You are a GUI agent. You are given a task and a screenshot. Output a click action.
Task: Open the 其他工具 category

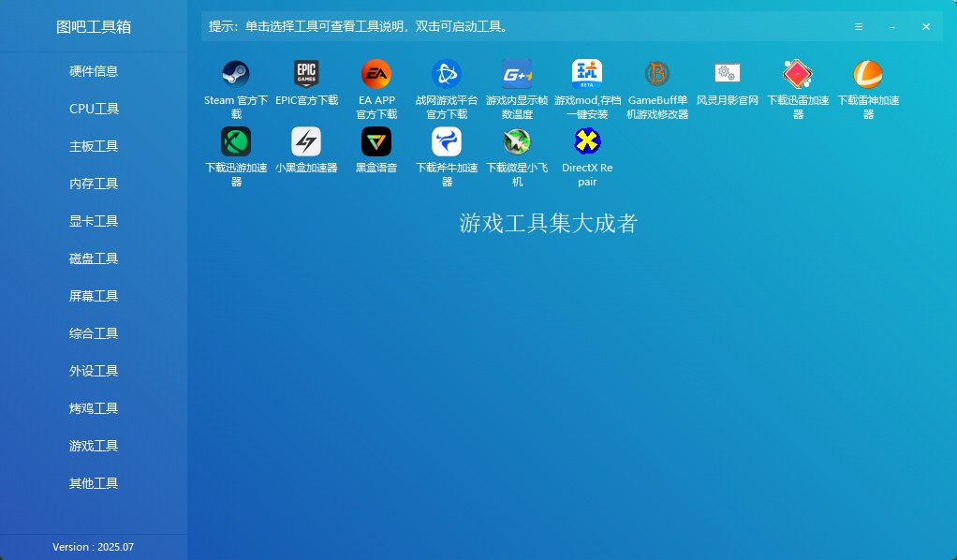[94, 483]
